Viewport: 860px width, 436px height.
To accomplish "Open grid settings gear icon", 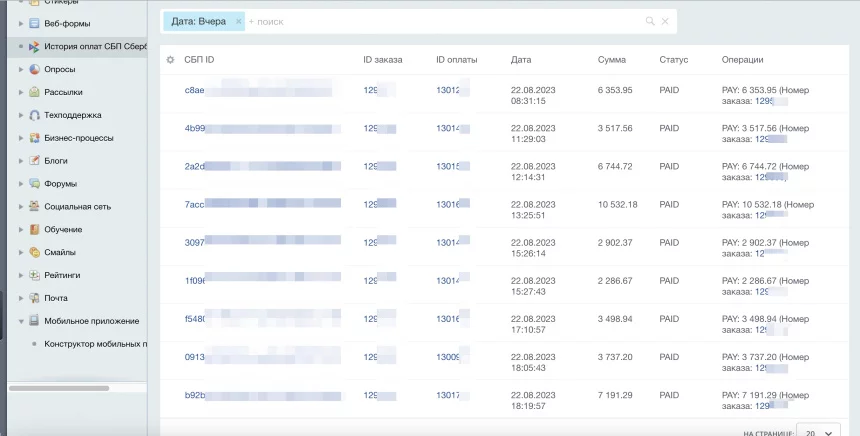I will click(171, 60).
